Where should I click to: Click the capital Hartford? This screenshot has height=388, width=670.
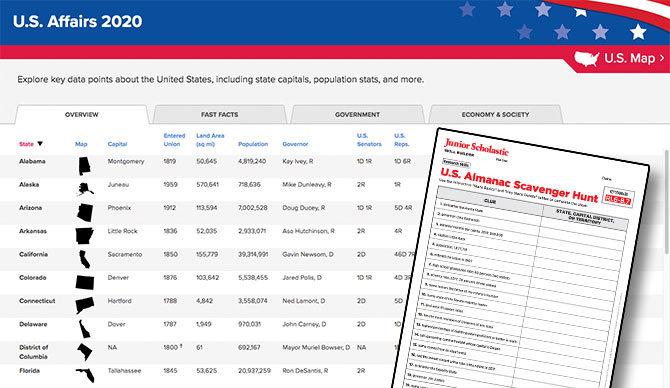[x=120, y=301]
